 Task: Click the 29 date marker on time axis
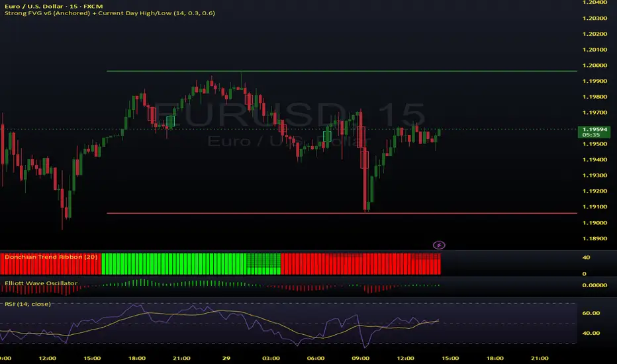(x=226, y=358)
